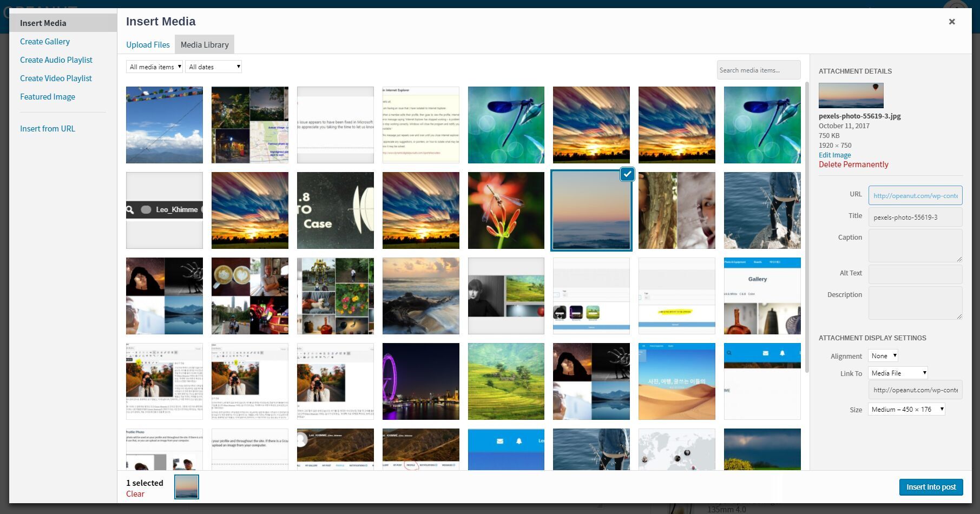Viewport: 980px width, 514px height.
Task: Open the Link To dropdown
Action: (898, 373)
